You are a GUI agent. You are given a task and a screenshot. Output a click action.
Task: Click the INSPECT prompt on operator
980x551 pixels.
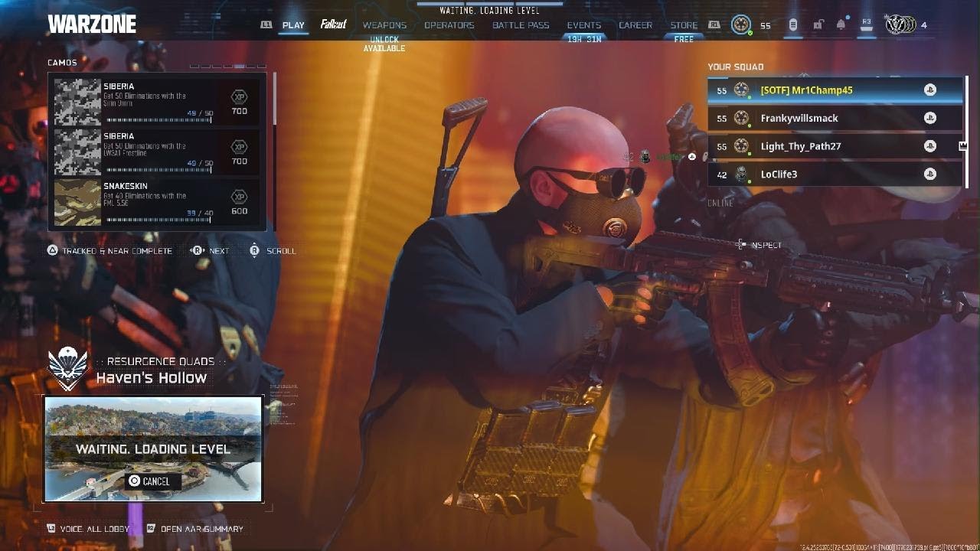[x=759, y=245]
